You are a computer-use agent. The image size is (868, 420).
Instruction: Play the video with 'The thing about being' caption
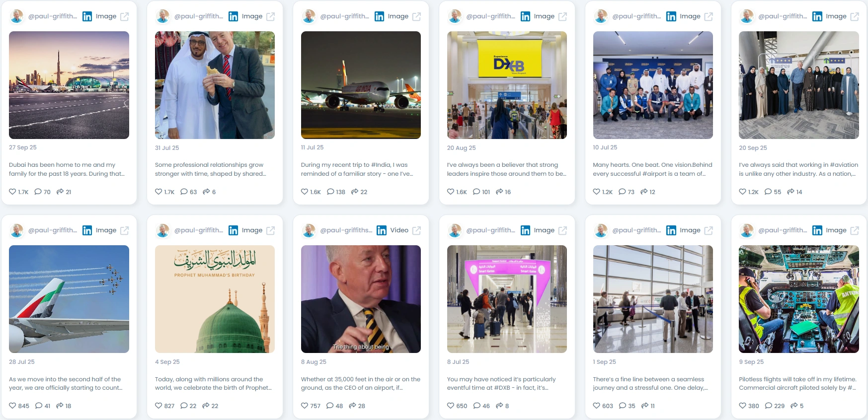pyautogui.click(x=361, y=299)
